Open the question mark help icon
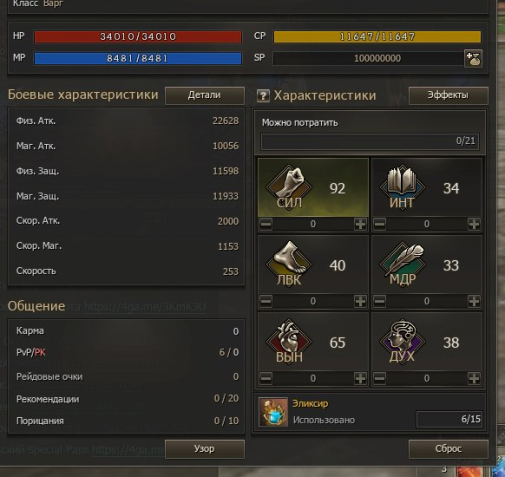Viewport: 505px width, 477px height. [263, 96]
